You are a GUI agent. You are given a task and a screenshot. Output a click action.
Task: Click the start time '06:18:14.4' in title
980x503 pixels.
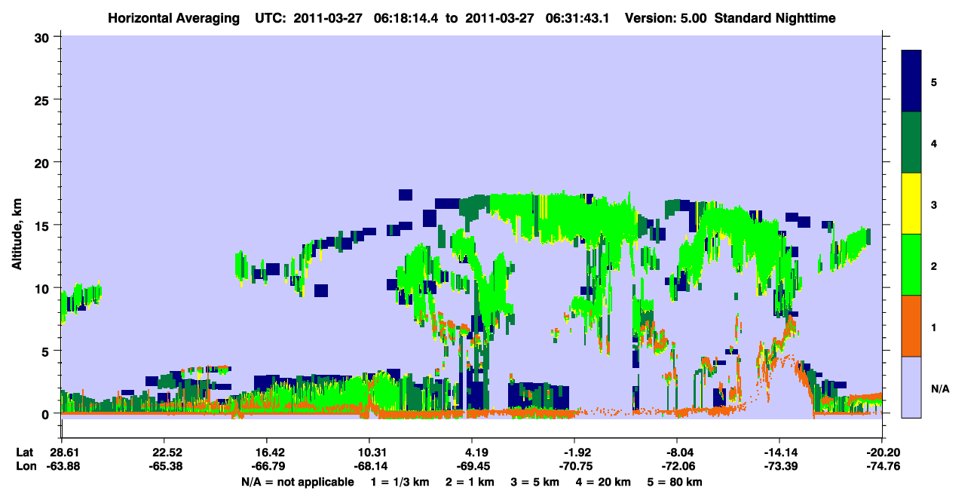point(405,17)
